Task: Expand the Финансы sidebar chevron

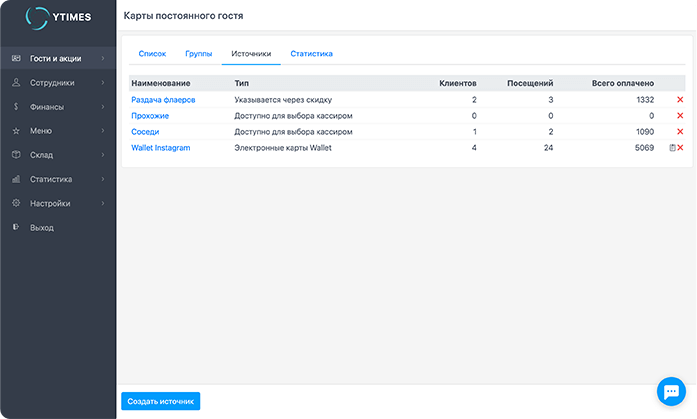Action: tap(103, 107)
